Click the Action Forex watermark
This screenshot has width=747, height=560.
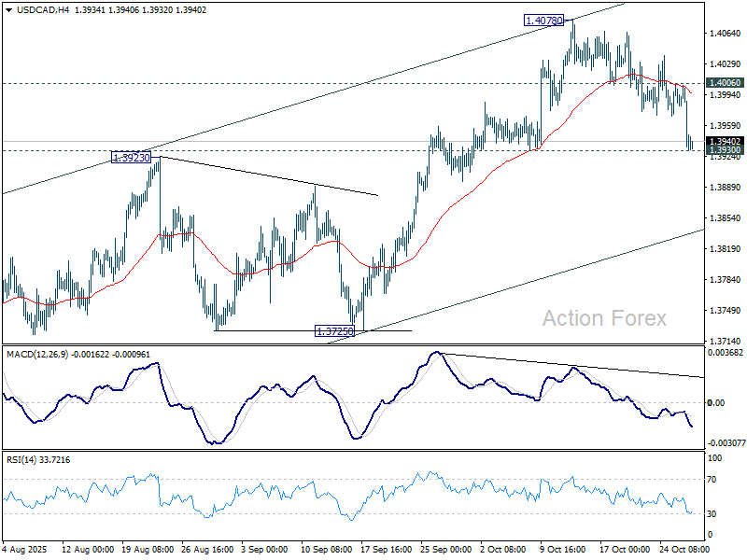604,318
